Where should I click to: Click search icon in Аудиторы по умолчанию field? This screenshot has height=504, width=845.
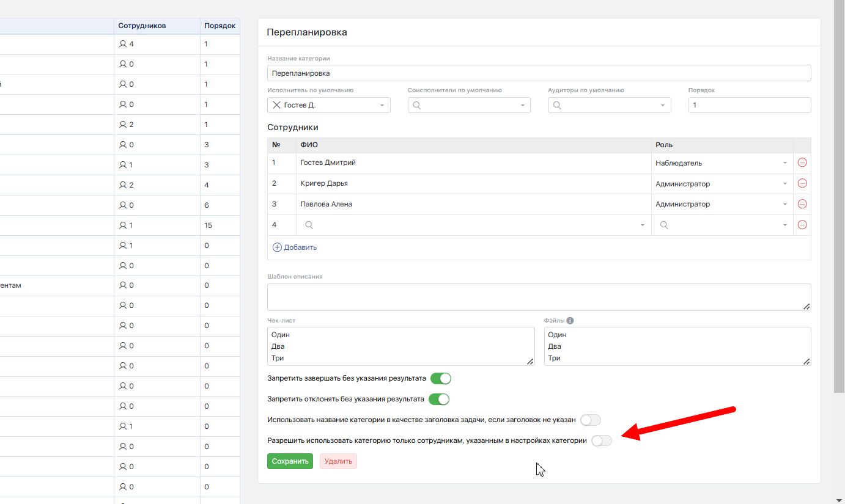557,105
